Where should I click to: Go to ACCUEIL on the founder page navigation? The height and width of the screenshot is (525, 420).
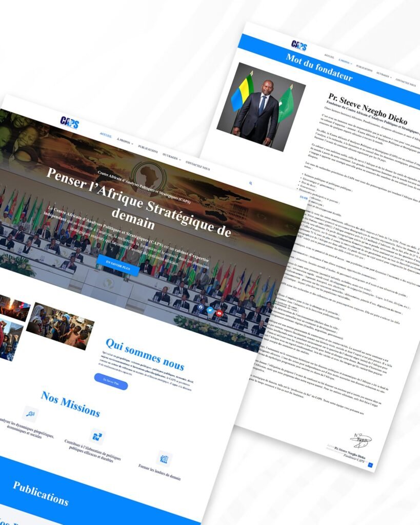pos(329,56)
